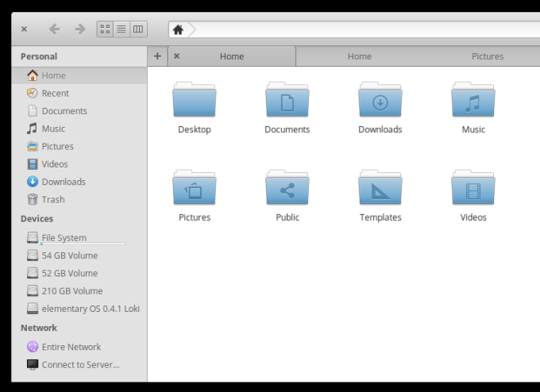This screenshot has width=540, height=392.
Task: Open the 52 GB Volume
Action: [x=79, y=273]
